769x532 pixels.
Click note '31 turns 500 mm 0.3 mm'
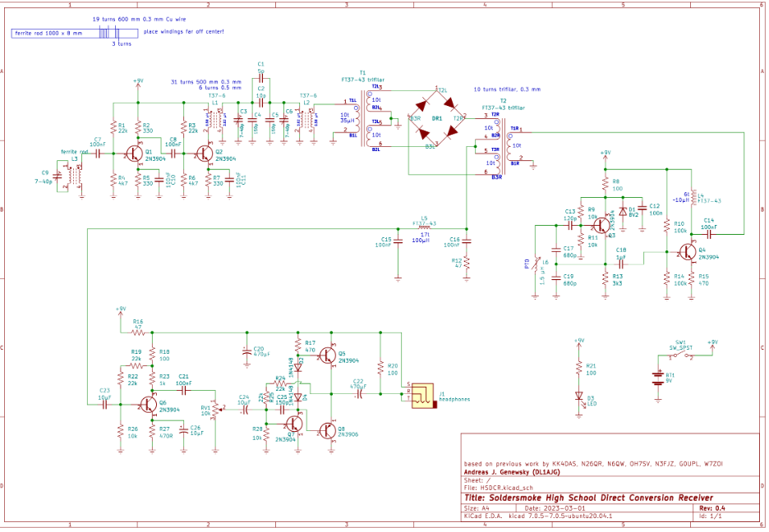[x=206, y=82]
